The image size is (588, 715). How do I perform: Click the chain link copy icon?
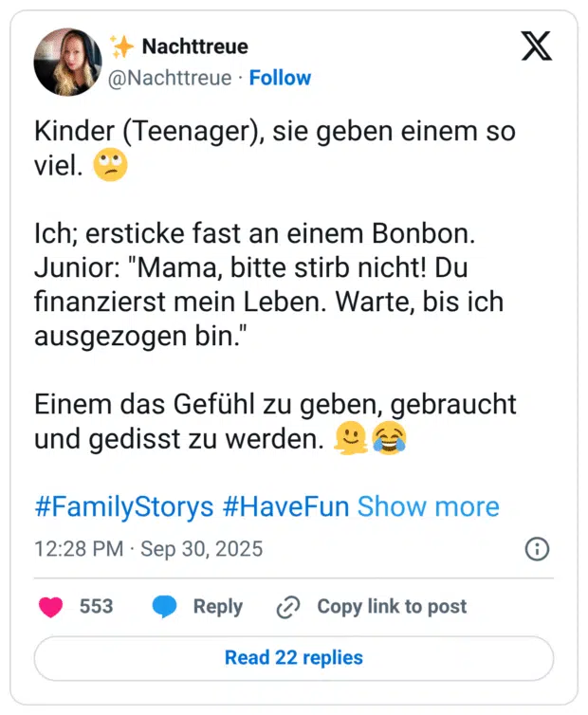point(287,607)
